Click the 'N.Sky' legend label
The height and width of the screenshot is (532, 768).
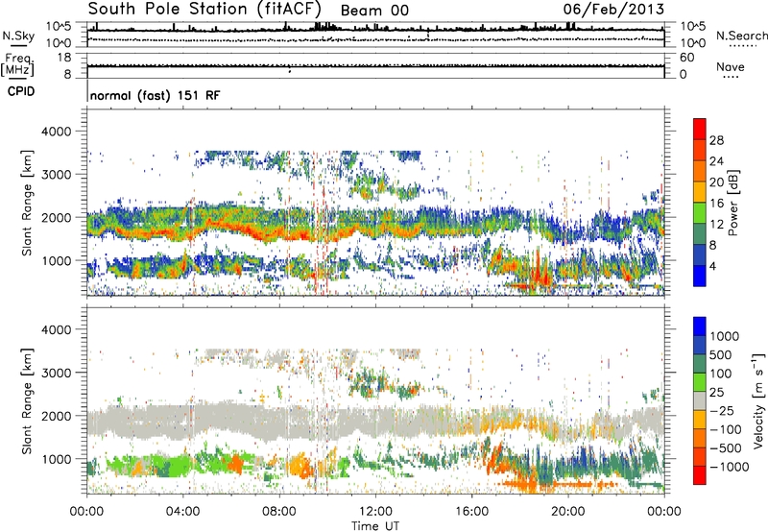pos(18,36)
